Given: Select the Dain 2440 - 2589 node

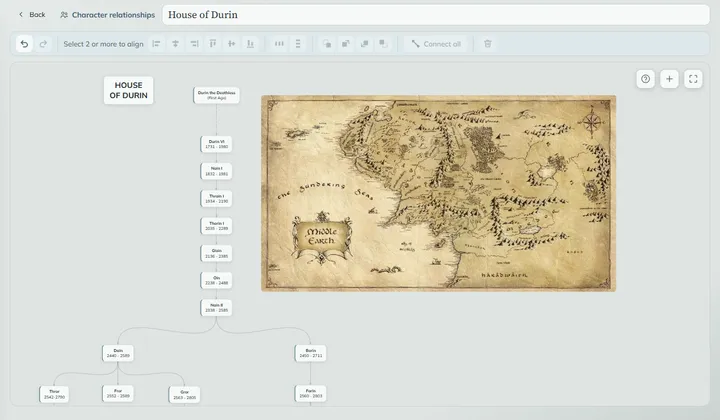Looking at the screenshot, I should pyautogui.click(x=118, y=353).
